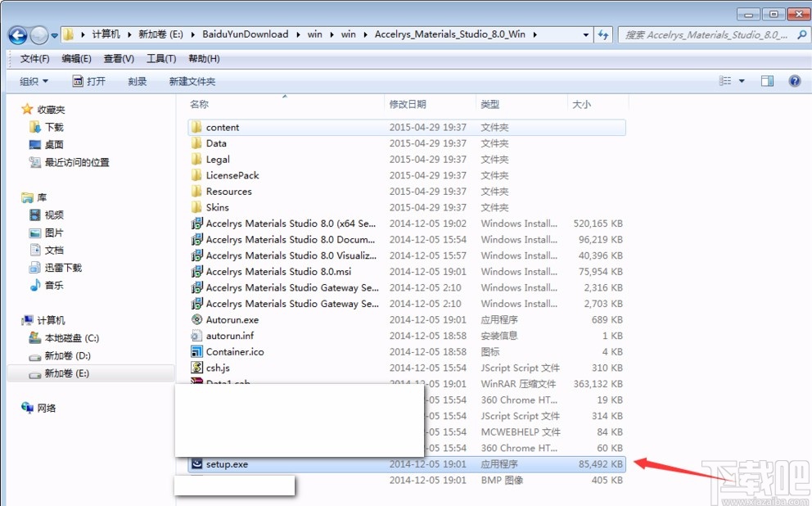Select 收藏夹 in navigation pane

(51, 110)
